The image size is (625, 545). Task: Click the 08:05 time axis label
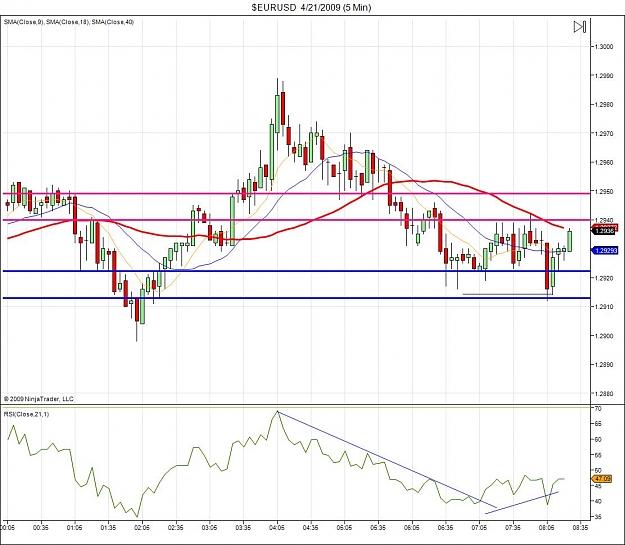(546, 527)
